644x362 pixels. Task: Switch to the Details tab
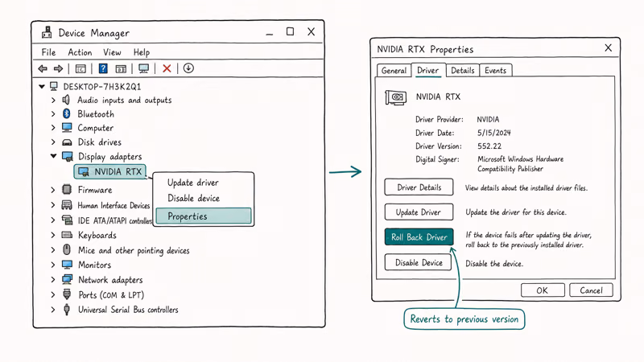point(462,70)
